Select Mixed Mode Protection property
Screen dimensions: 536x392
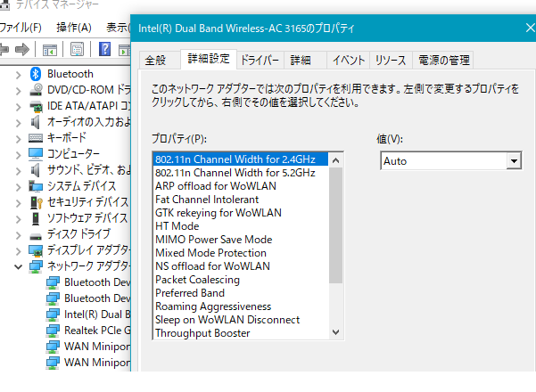pos(241,253)
